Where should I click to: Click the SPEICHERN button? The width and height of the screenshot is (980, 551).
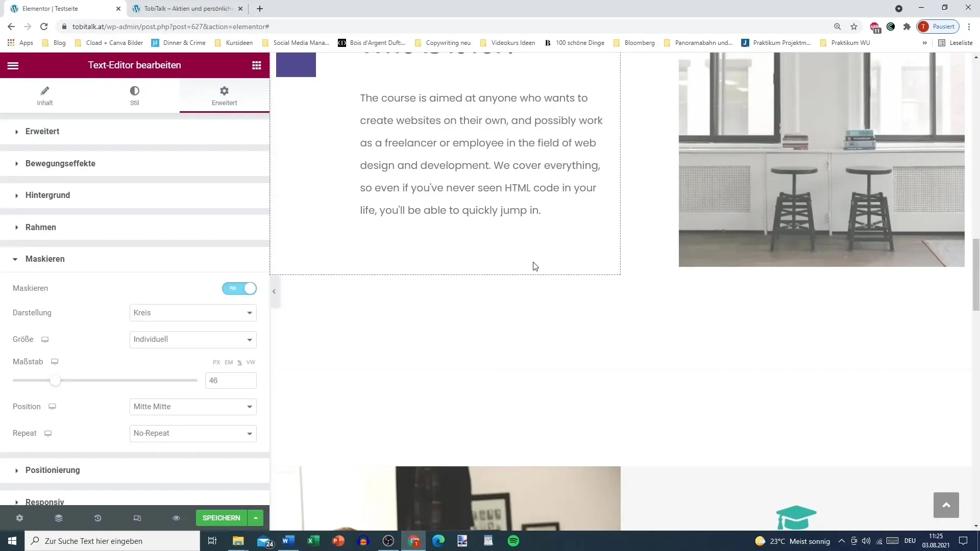[221, 518]
